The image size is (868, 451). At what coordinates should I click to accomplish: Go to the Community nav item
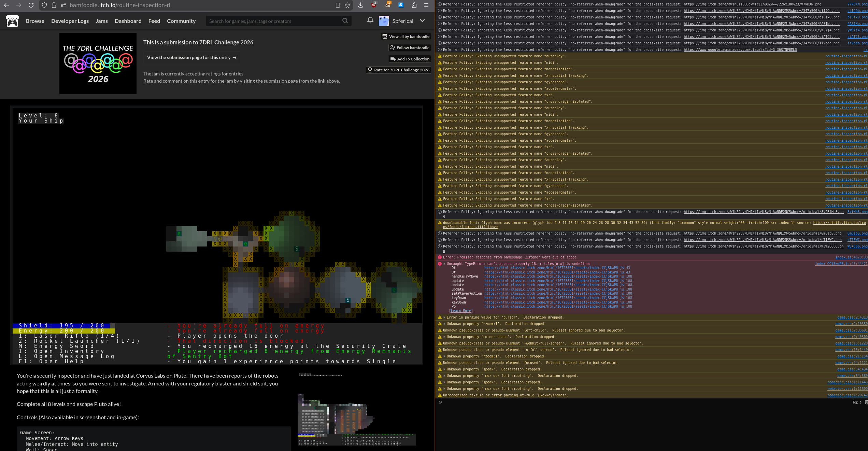[x=181, y=21]
